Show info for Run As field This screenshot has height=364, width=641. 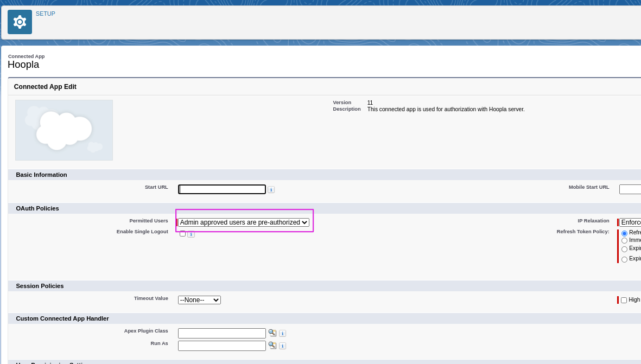click(x=282, y=346)
